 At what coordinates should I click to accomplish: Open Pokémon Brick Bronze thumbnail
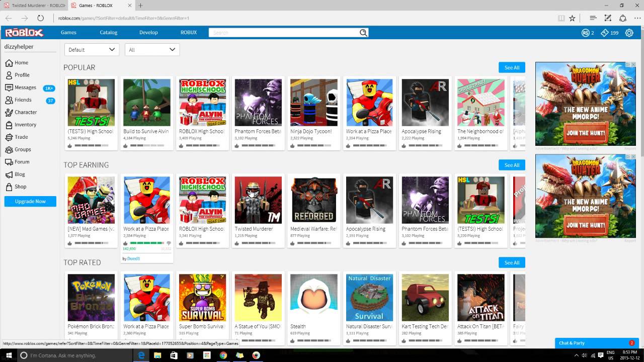91,298
